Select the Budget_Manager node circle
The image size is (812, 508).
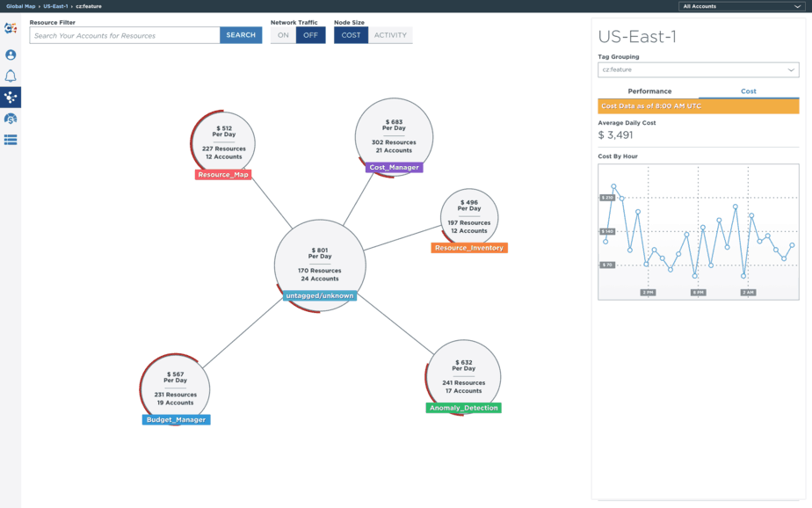coord(175,388)
